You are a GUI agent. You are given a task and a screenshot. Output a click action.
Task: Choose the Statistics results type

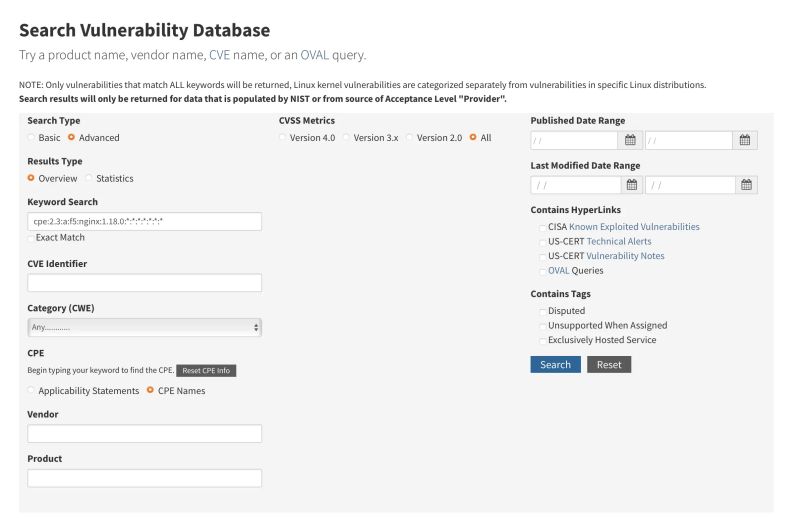click(x=89, y=178)
